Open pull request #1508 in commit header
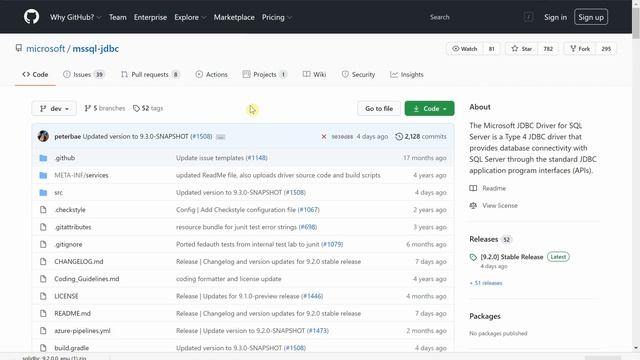The image size is (640, 360). click(201, 136)
